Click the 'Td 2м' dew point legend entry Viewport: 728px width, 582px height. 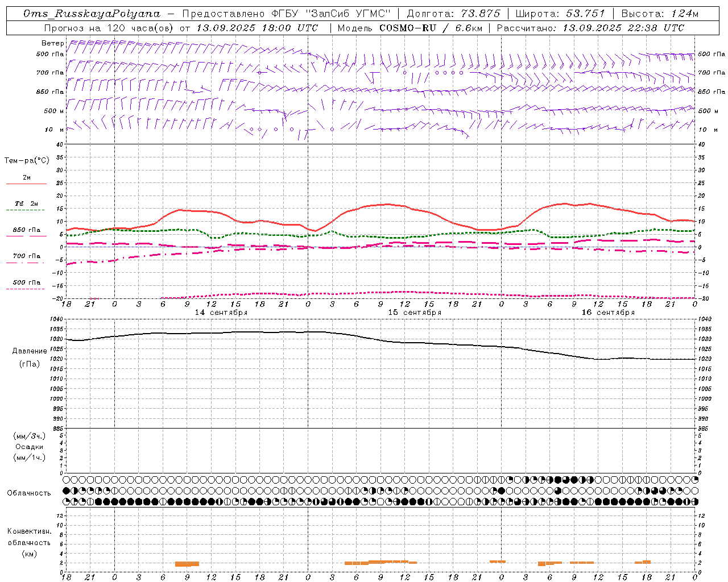26,203
